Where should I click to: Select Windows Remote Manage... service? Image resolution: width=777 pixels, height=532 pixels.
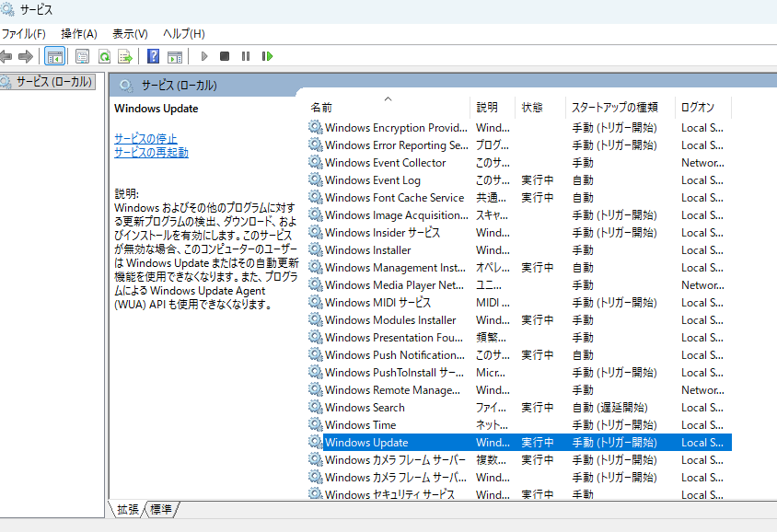392,390
